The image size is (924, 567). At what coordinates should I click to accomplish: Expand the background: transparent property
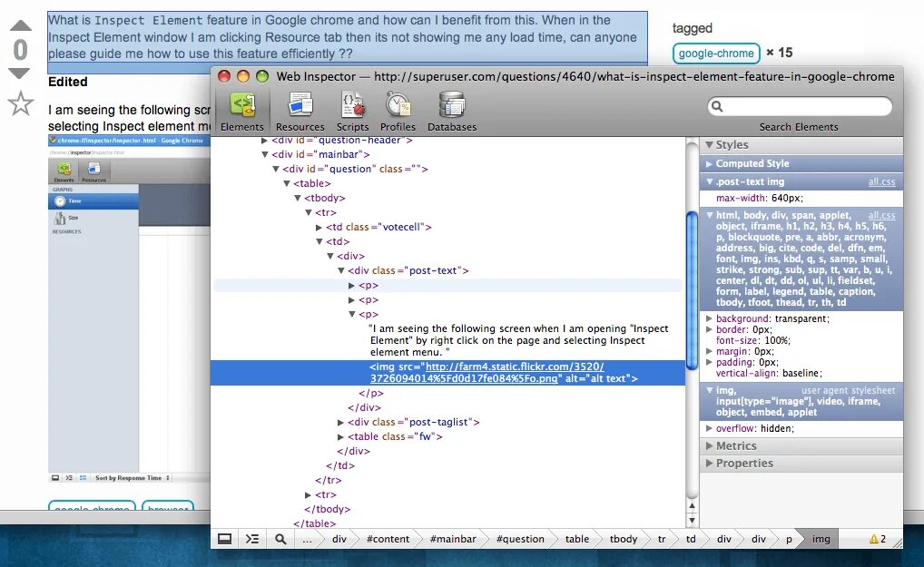click(710, 318)
